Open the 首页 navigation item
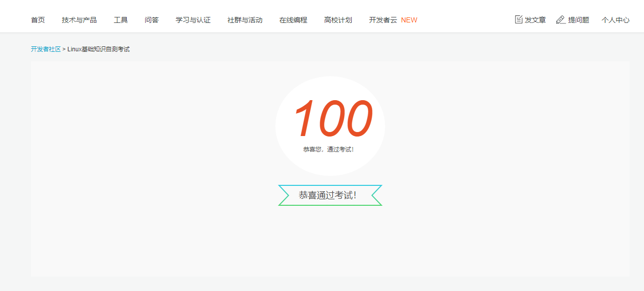 click(x=38, y=20)
